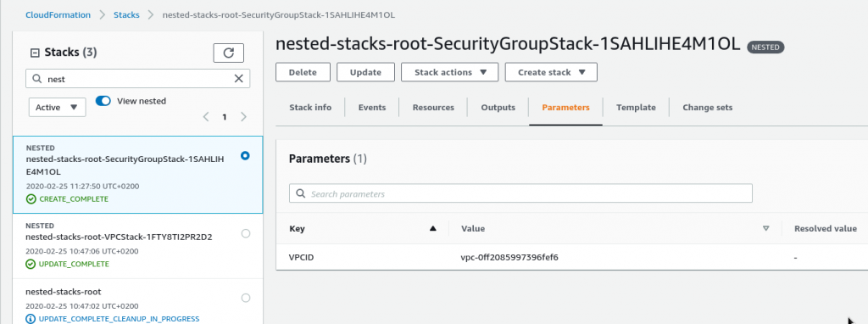Open the Stack actions dropdown
Viewport: 868px width, 324px height.
pyautogui.click(x=449, y=73)
